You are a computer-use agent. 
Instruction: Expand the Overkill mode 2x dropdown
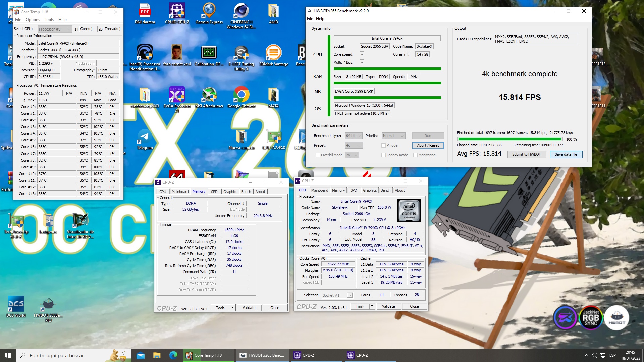[352, 155]
